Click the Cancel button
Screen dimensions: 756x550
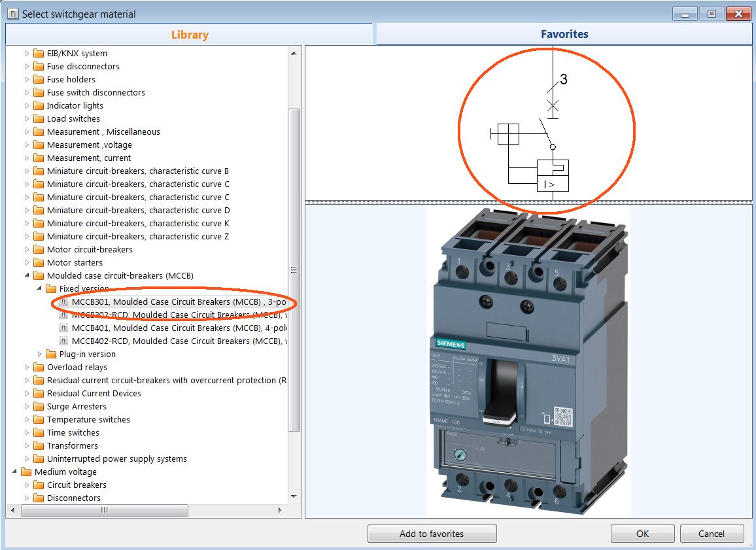click(712, 534)
